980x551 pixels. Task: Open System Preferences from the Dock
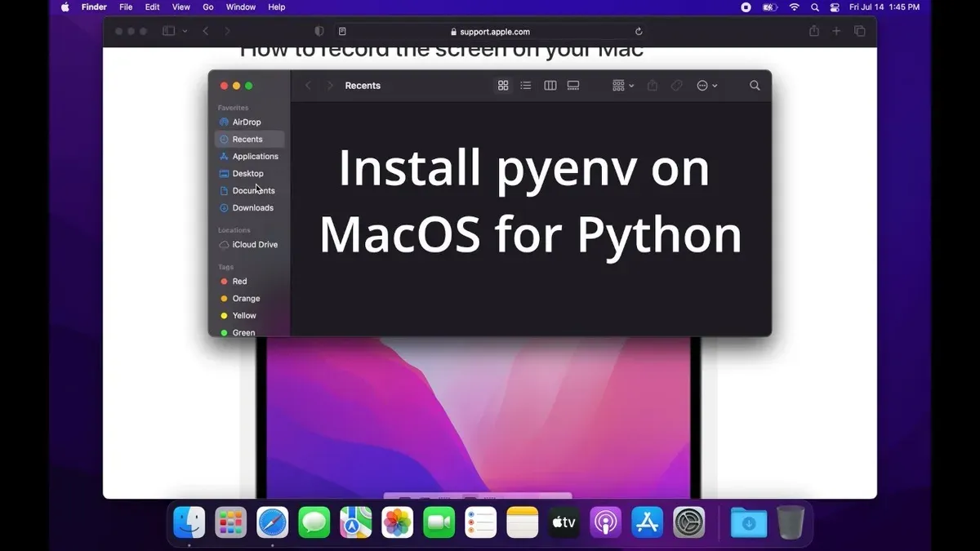[689, 522]
